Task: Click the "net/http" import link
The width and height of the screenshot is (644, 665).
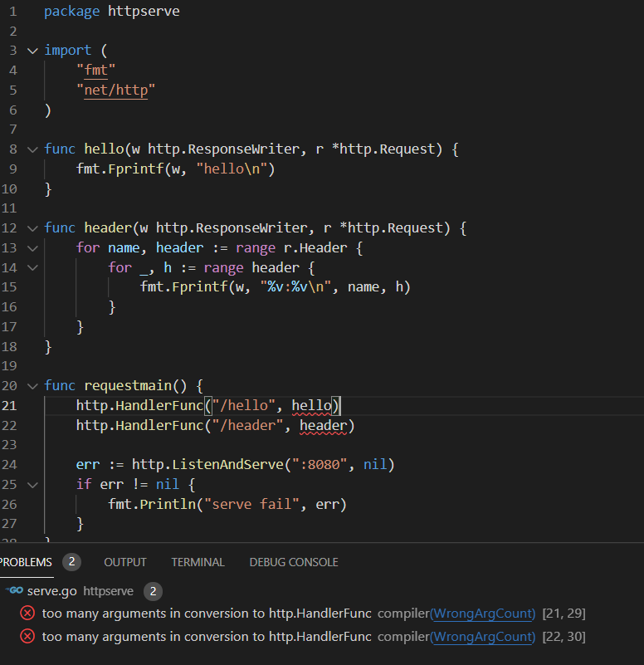Action: coord(115,90)
